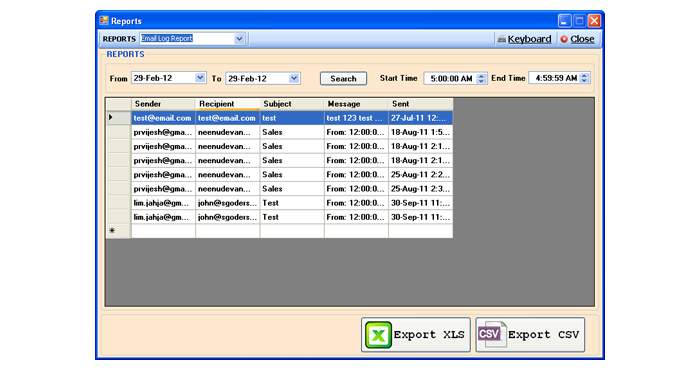Viewport: 700px width, 371px height.
Task: Open the Email Log Report dropdown
Action: point(239,39)
